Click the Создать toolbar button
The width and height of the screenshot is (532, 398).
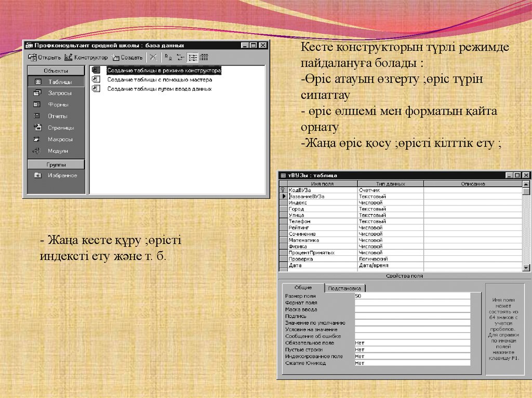[127, 57]
